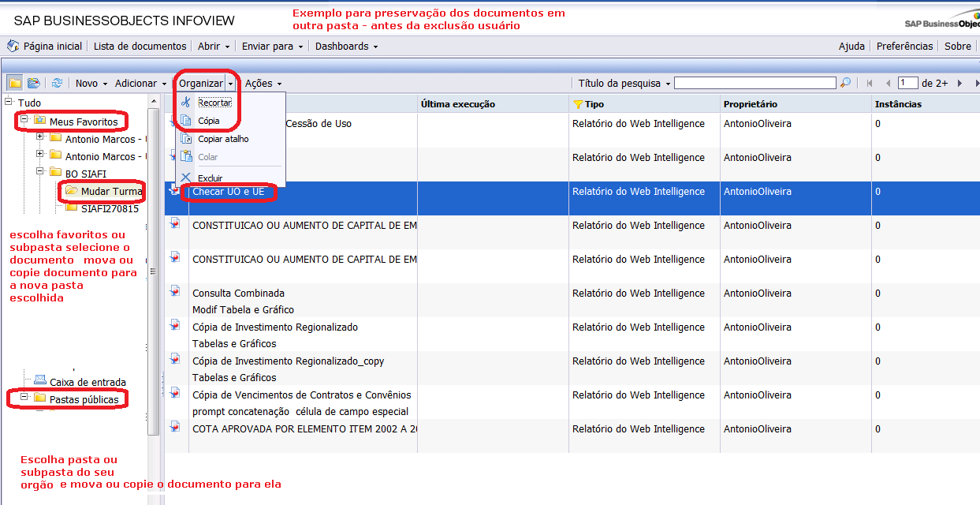Click the page number field
The image size is (980, 505).
point(908,83)
